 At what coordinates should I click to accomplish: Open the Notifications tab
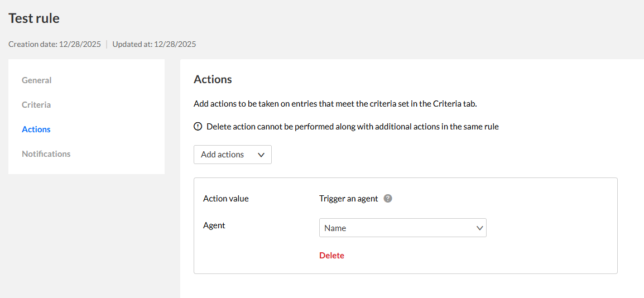[46, 154]
